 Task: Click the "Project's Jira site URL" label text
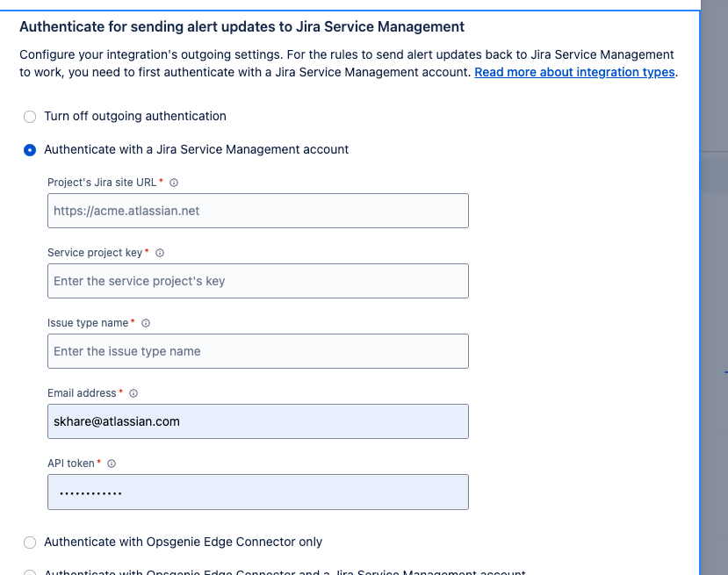(102, 183)
